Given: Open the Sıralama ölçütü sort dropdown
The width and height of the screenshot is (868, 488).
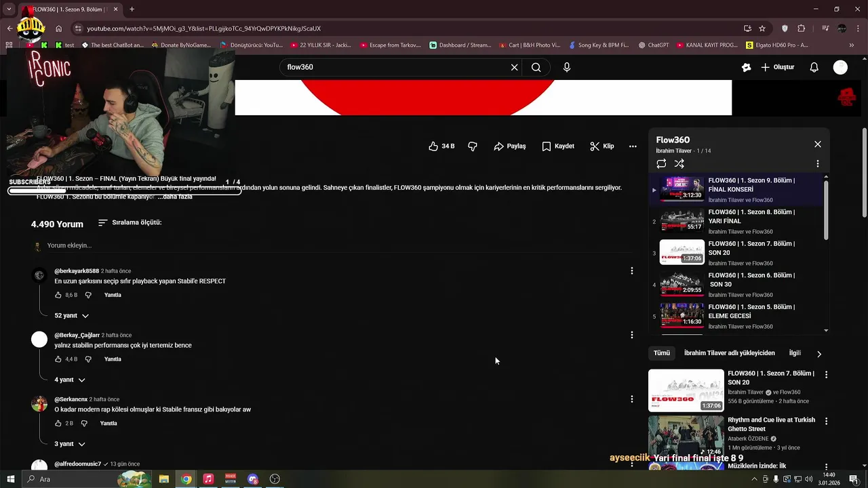Looking at the screenshot, I should [130, 222].
